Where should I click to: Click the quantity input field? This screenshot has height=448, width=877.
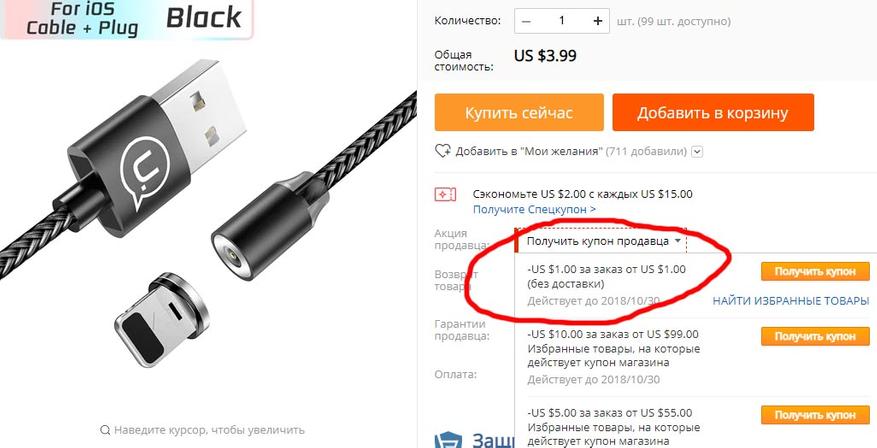click(562, 21)
